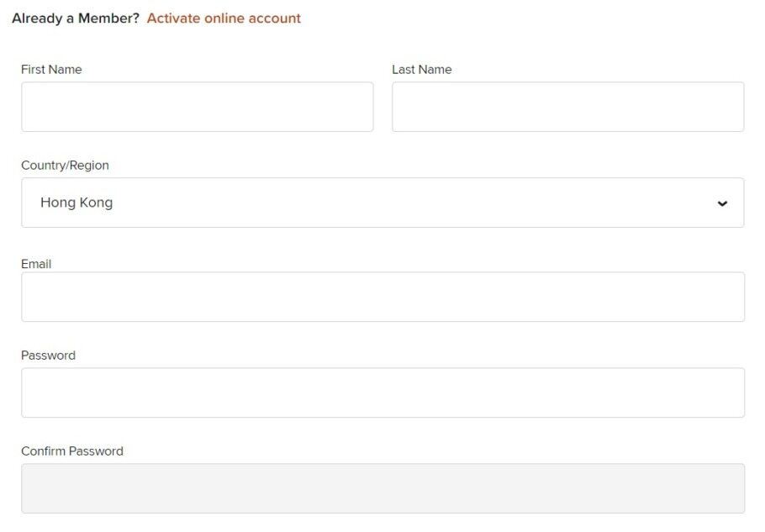Click the Confirm Password label
Viewport: 765px width, 532px height.
click(x=72, y=451)
